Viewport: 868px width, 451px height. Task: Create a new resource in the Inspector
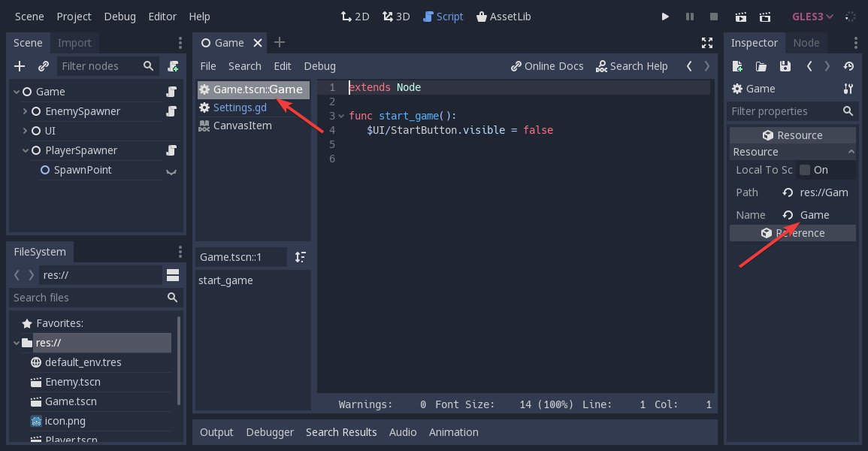736,66
